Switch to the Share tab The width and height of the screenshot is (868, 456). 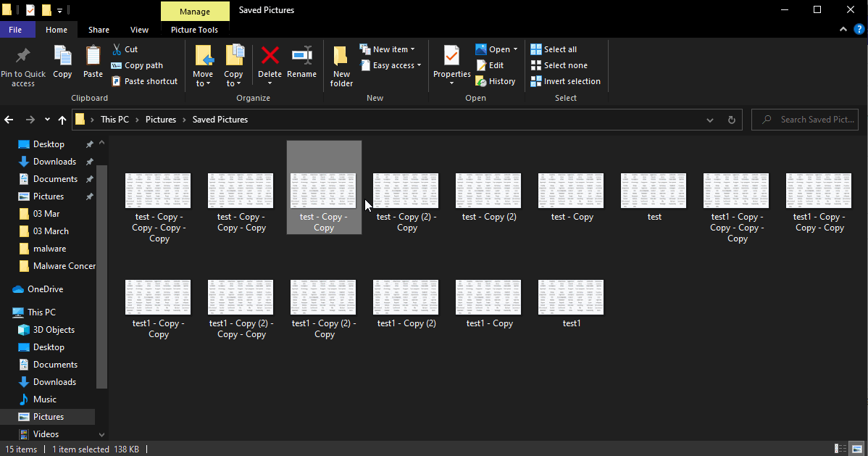coord(99,30)
